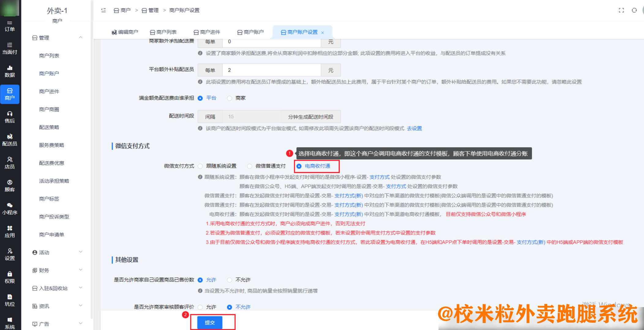The image size is (644, 330).
Task: Refresh the page using the reload icon
Action: (634, 10)
